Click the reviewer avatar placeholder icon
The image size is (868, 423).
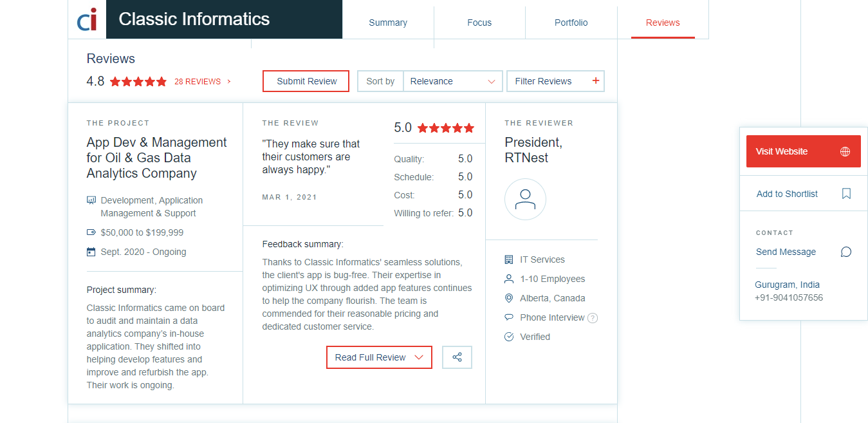coord(525,199)
